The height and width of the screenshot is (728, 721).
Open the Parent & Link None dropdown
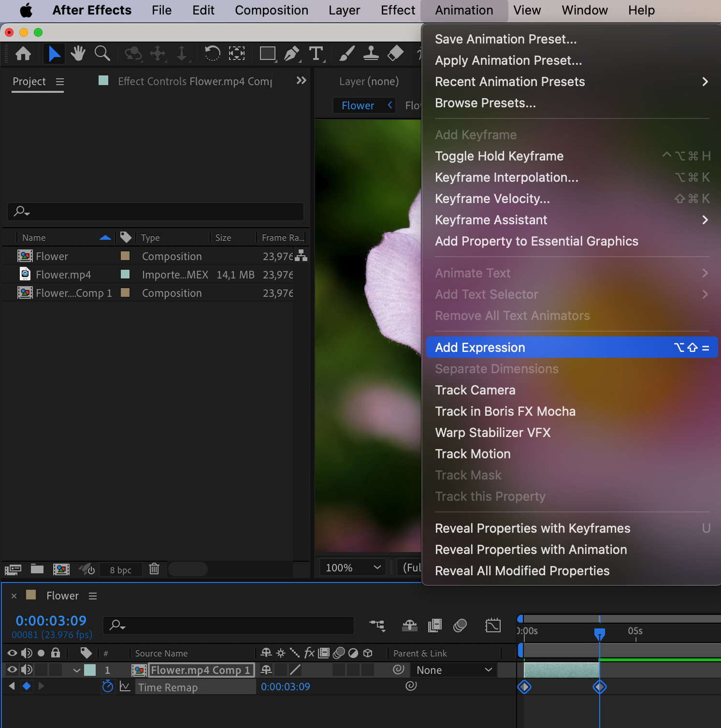[454, 670]
